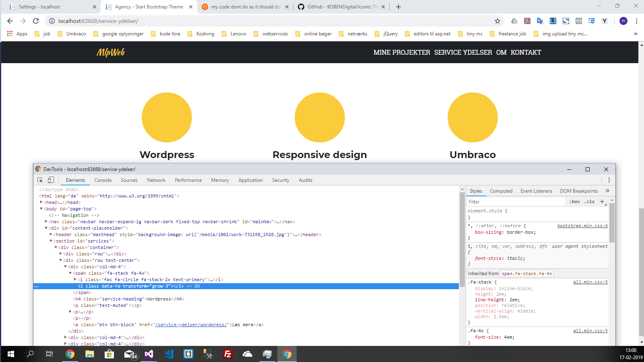Open a new Chrome tab

coord(398,7)
